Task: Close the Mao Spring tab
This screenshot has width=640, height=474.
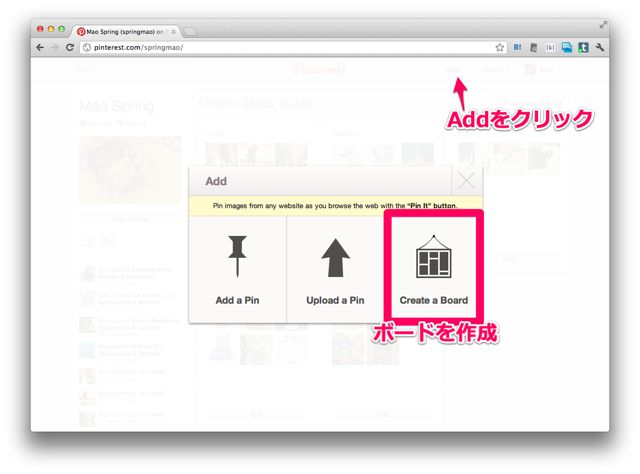Action: click(173, 31)
